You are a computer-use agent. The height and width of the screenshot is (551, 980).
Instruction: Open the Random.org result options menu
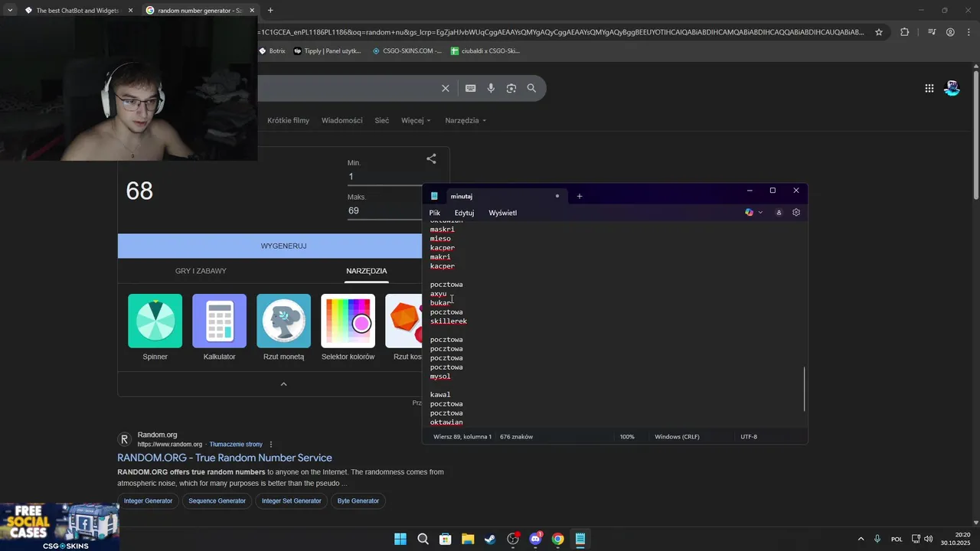[x=271, y=444]
